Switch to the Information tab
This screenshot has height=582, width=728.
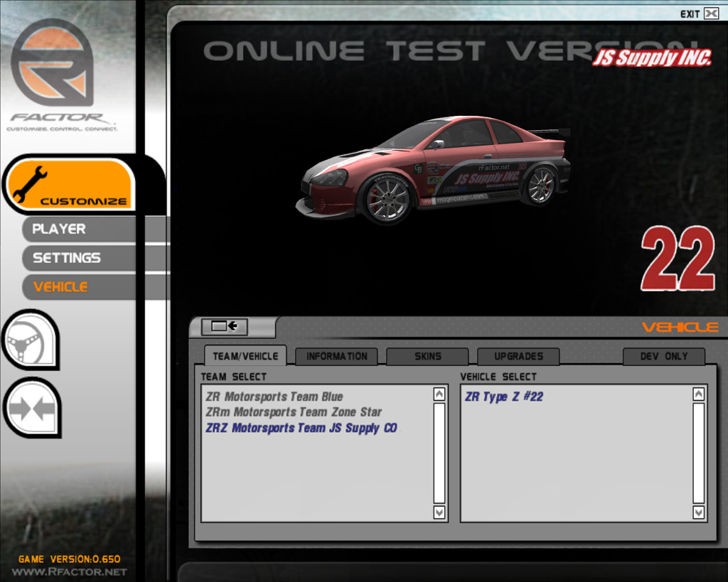click(x=336, y=357)
